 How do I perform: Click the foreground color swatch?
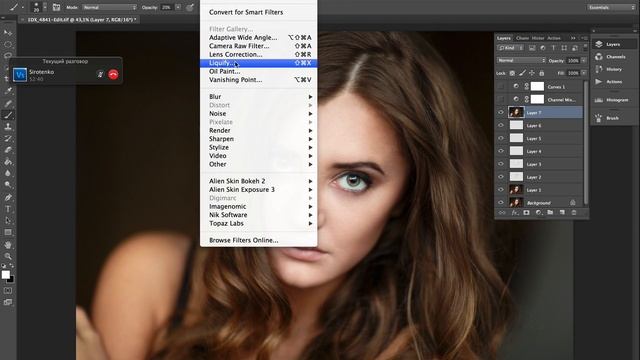pos(5,275)
